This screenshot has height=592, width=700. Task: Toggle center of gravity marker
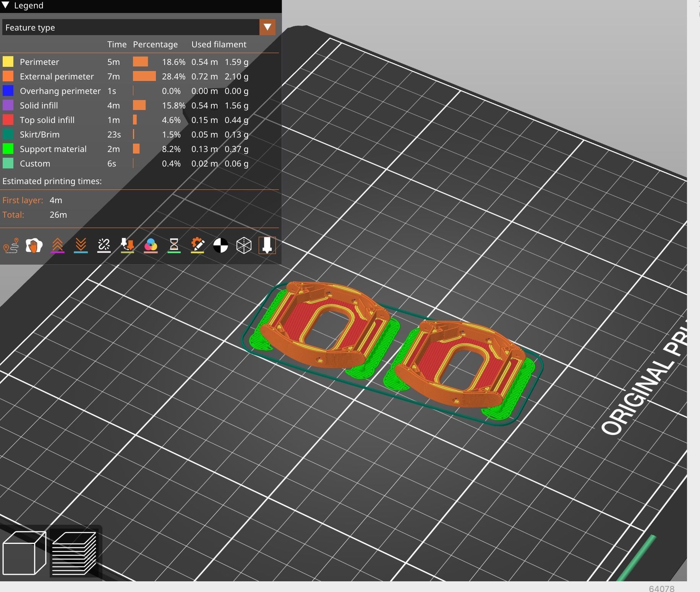(220, 246)
